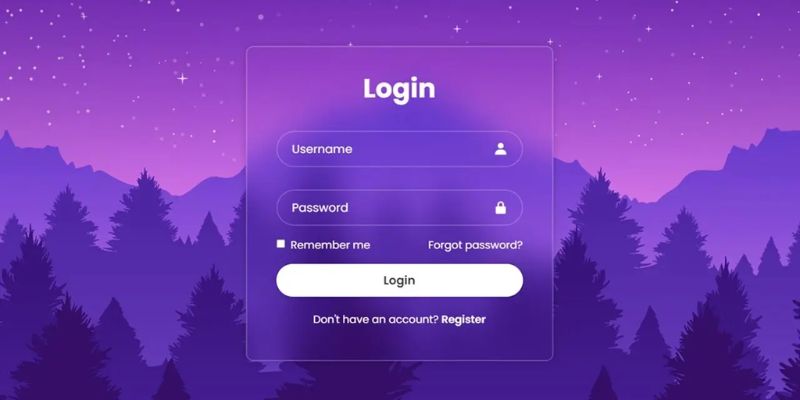Open the Forgot password? link
The image size is (800, 400).
tap(475, 245)
